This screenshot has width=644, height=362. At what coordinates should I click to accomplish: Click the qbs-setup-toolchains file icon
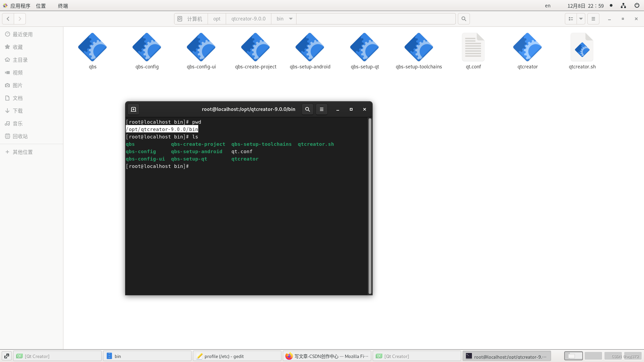(x=419, y=47)
